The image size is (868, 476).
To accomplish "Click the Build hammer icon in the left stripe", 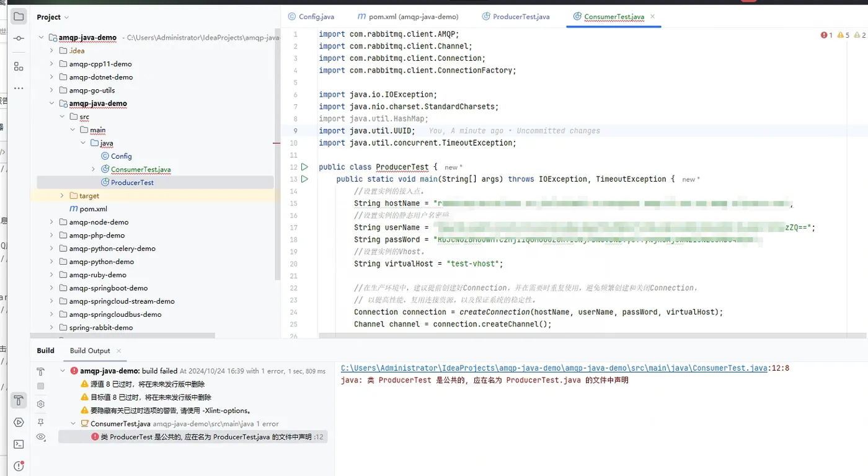I will [x=19, y=400].
